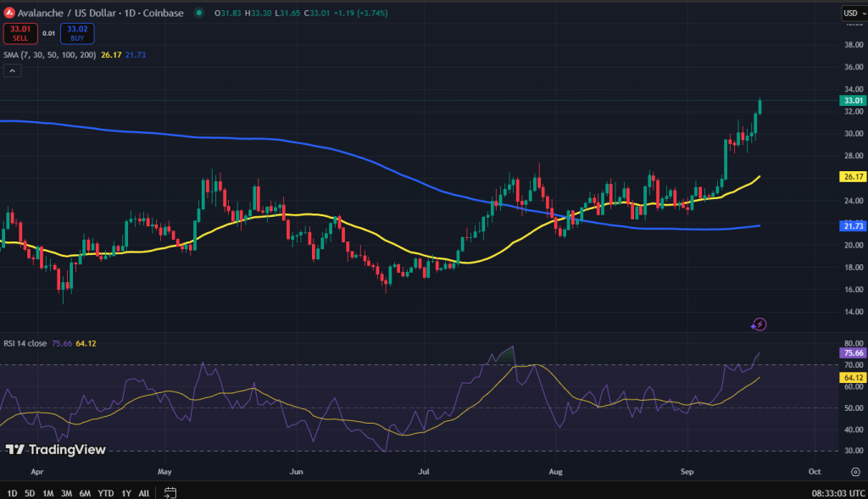Click the RSI 14 close legend
868x499 pixels.
27,343
